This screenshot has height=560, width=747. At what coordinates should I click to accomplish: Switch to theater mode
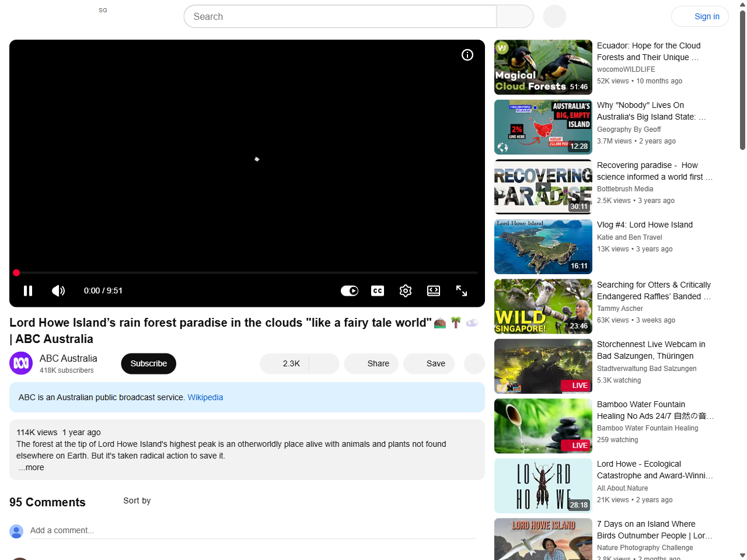click(434, 290)
